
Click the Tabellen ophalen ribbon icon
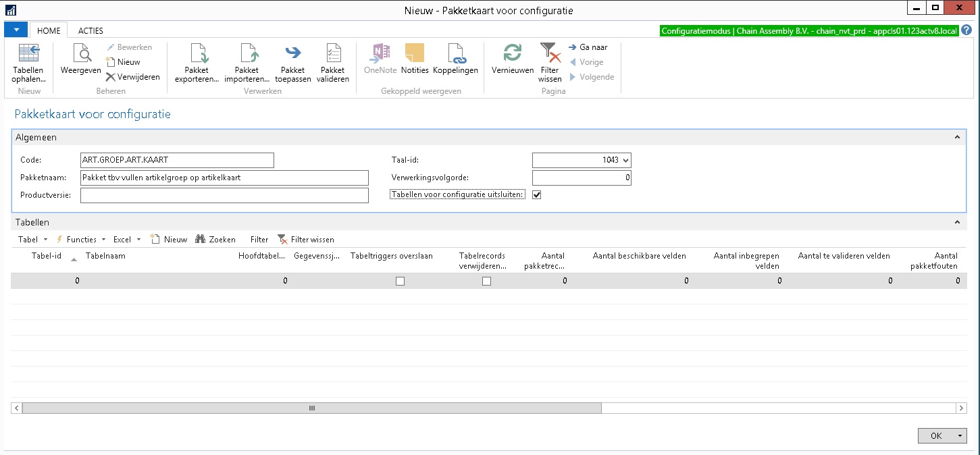[29, 63]
